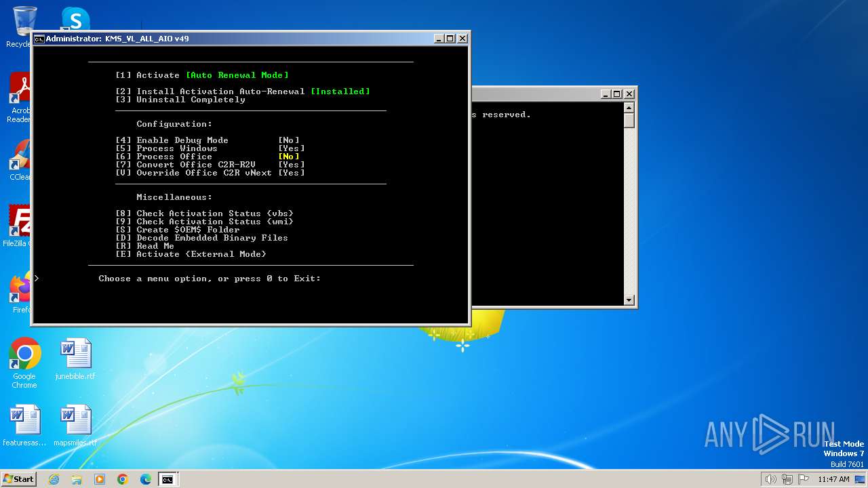Launch Google Chrome from the desktop
Image resolution: width=868 pixels, height=488 pixels.
(x=24, y=363)
